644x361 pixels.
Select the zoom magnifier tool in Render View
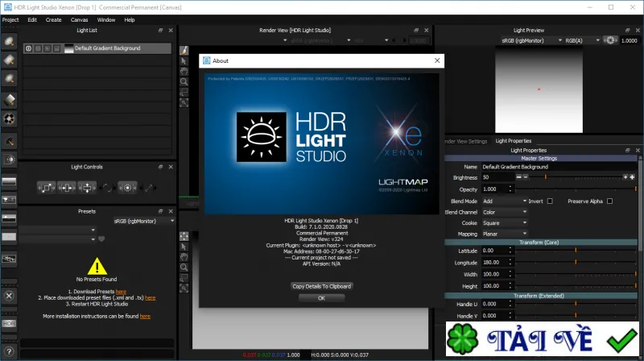(184, 81)
